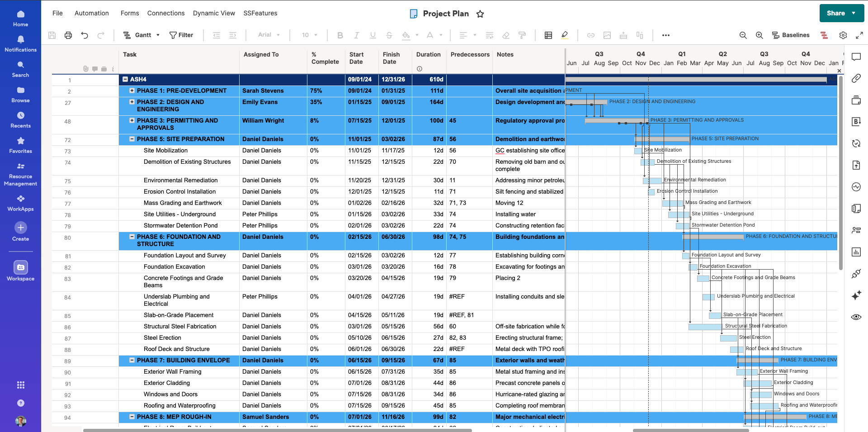Open the Dynamic View menu
The width and height of the screenshot is (868, 432).
(214, 13)
